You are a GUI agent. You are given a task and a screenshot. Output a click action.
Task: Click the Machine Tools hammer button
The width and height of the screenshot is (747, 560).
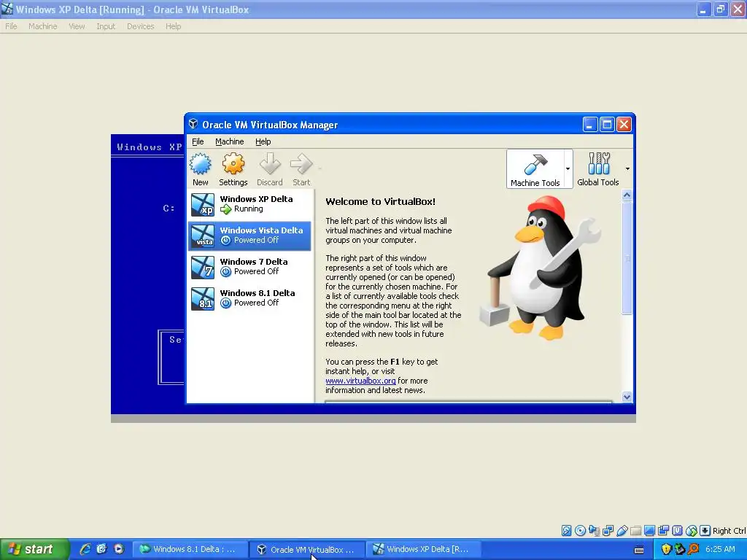click(535, 169)
